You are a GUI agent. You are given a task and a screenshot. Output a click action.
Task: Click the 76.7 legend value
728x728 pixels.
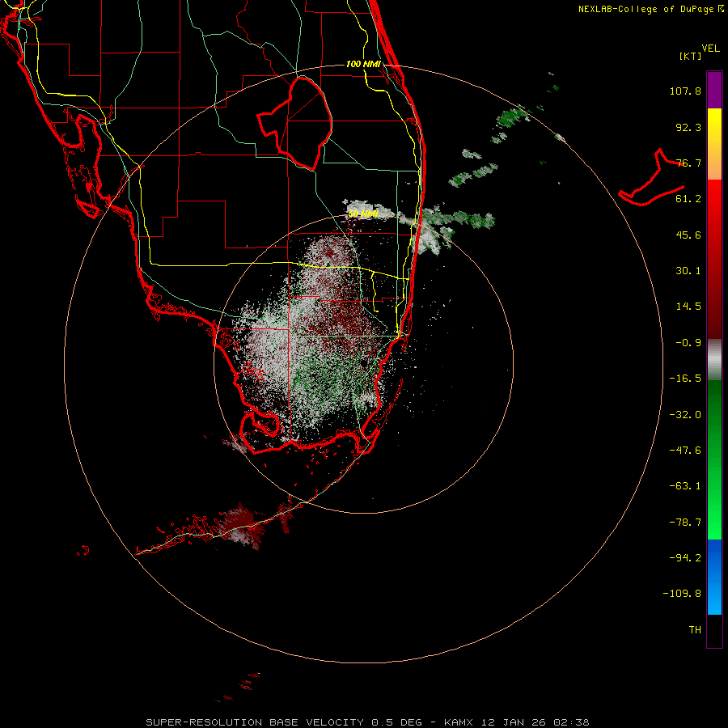tap(688, 163)
